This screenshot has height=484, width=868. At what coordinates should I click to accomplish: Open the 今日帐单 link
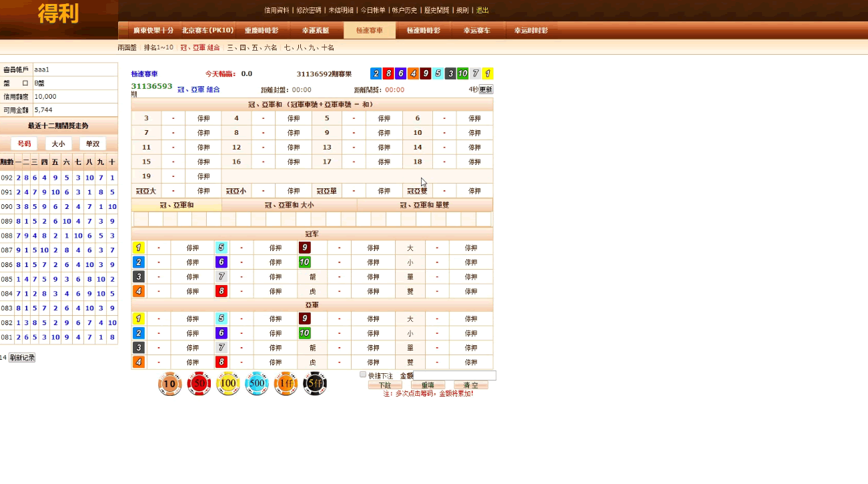point(373,10)
